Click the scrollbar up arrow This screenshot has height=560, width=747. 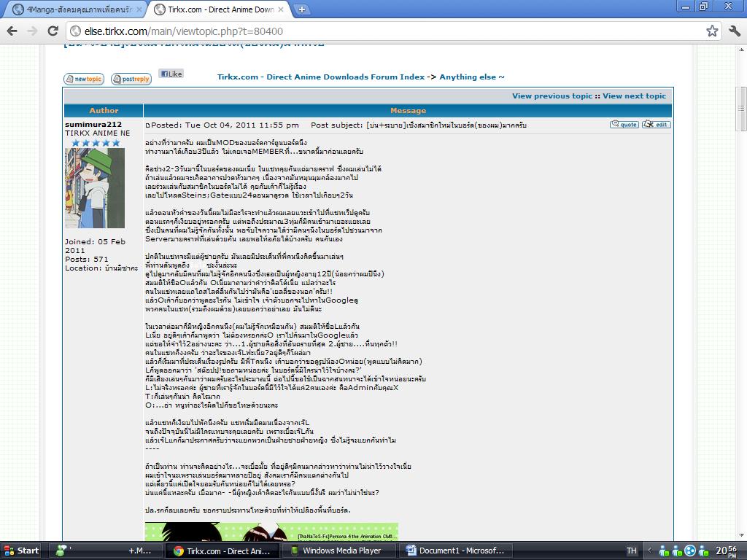741,50
